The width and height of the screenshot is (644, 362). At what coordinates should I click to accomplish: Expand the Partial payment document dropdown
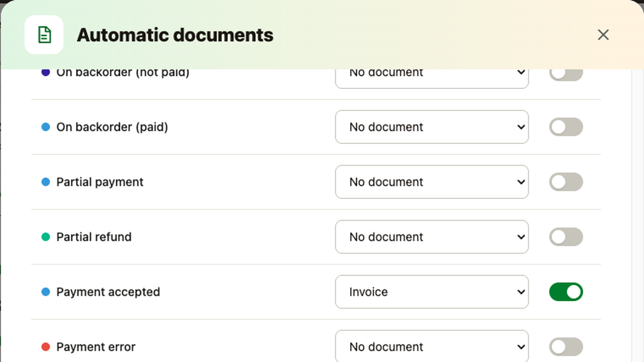(431, 182)
